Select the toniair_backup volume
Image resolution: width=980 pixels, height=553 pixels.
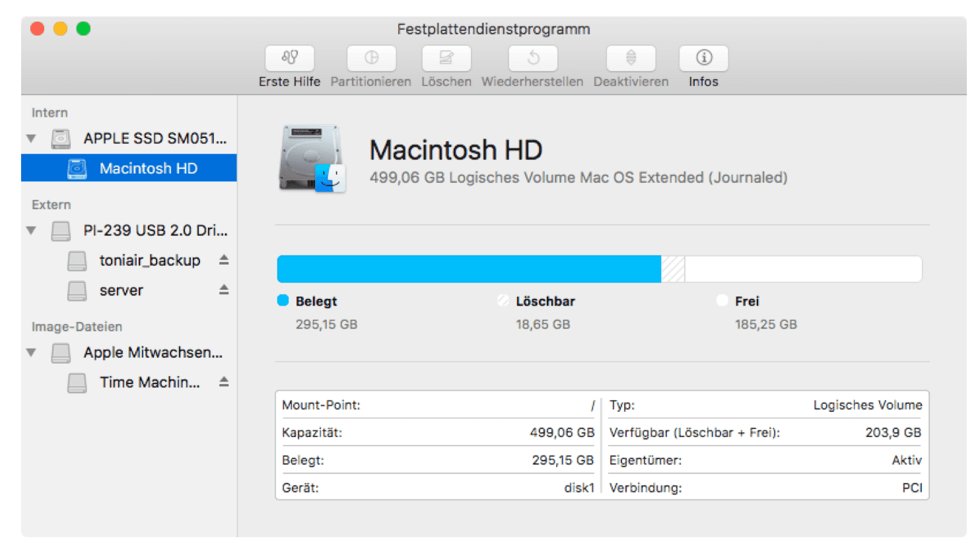(x=129, y=261)
